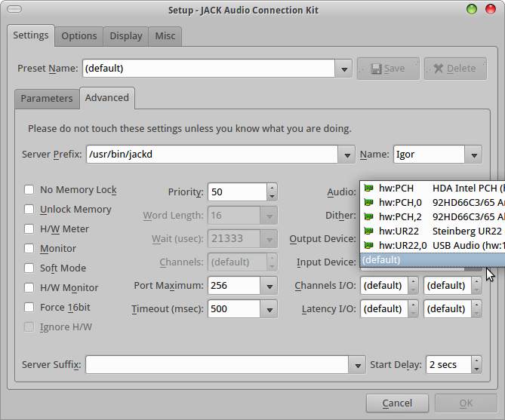This screenshot has width=505, height=420.
Task: Open the Preset Name dropdown arrow
Action: 344,69
